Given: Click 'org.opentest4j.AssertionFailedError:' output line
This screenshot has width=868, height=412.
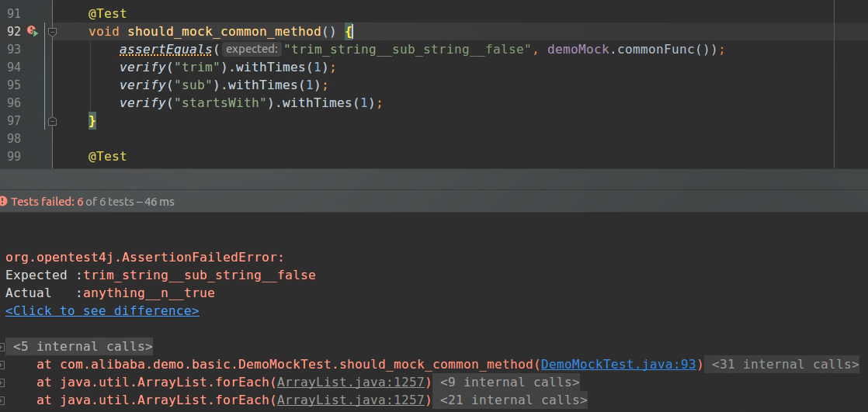Looking at the screenshot, I should click(x=144, y=258).
